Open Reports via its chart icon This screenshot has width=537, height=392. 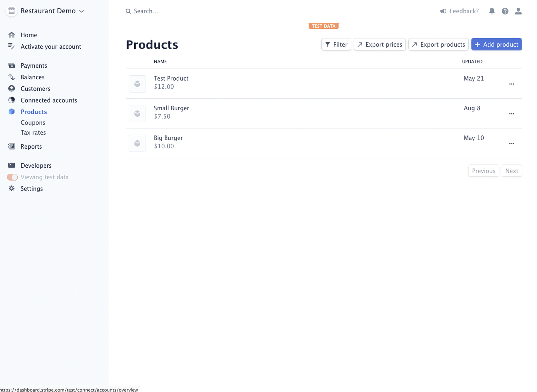pos(12,146)
